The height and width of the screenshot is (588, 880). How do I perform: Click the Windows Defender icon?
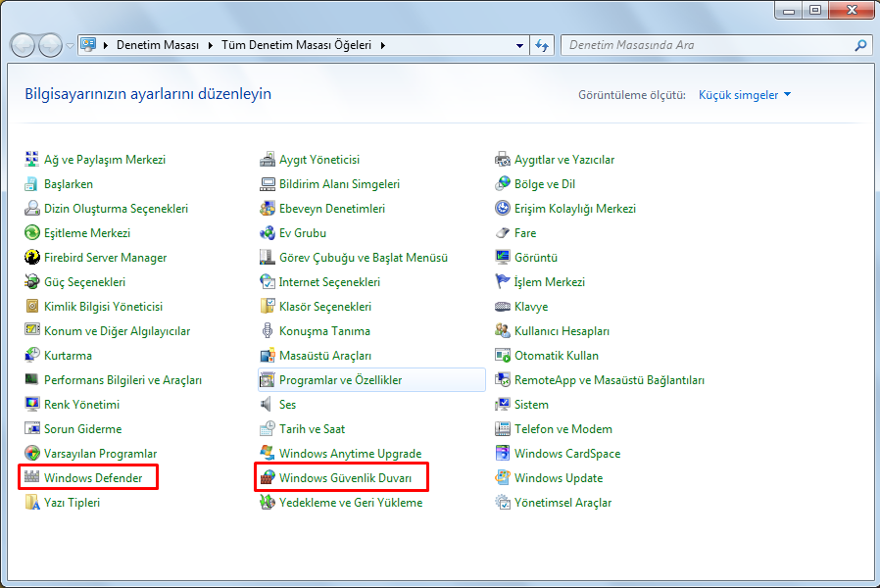32,477
